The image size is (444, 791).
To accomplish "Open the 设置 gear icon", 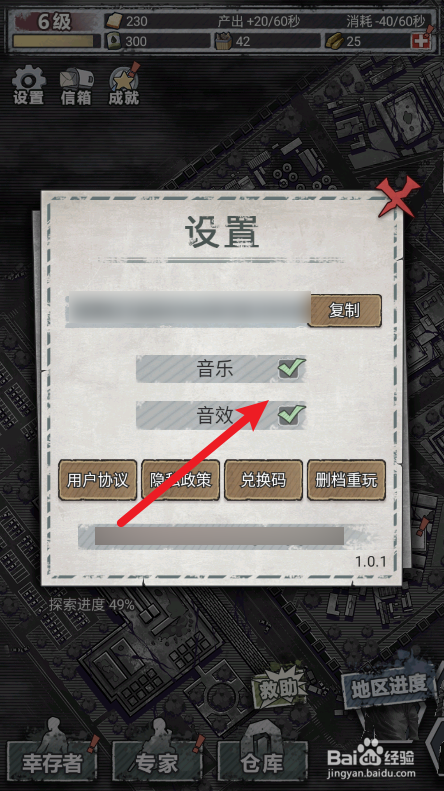I will coord(28,85).
